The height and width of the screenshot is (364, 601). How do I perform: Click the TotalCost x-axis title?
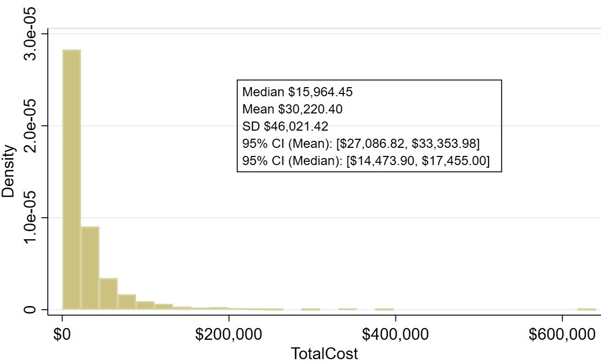[324, 354]
